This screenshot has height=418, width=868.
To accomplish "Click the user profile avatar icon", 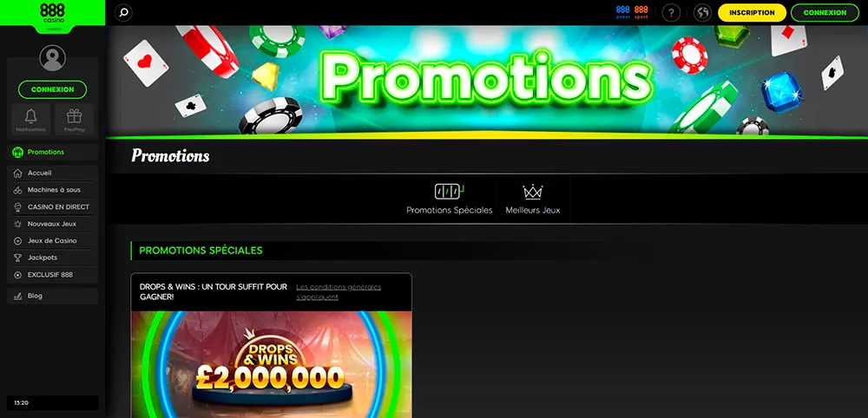I will (x=53, y=58).
